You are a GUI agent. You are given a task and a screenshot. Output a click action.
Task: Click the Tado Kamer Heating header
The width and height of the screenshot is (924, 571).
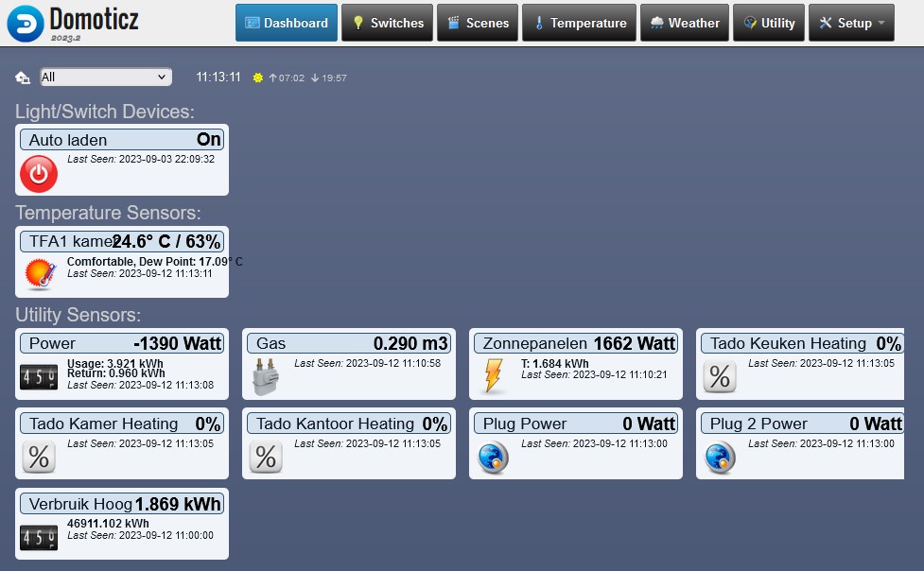(122, 424)
